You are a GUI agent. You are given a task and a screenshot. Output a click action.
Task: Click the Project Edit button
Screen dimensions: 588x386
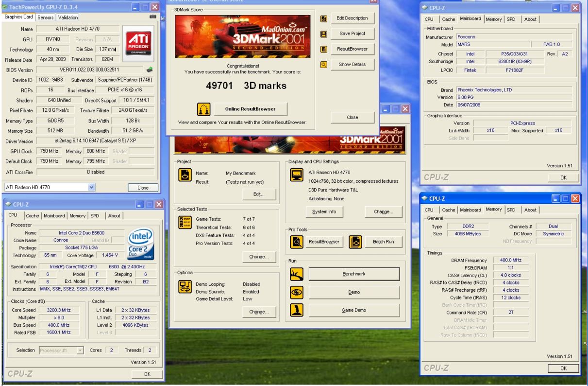coord(259,194)
